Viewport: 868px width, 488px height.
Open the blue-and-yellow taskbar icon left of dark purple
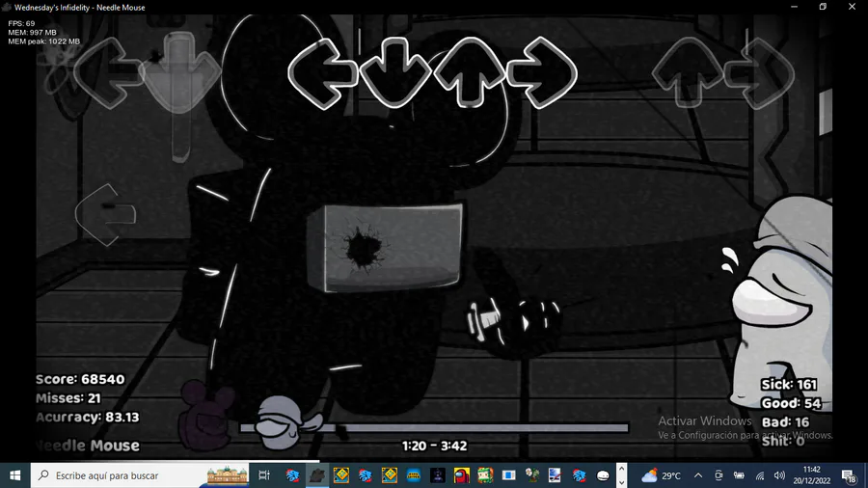tap(414, 475)
